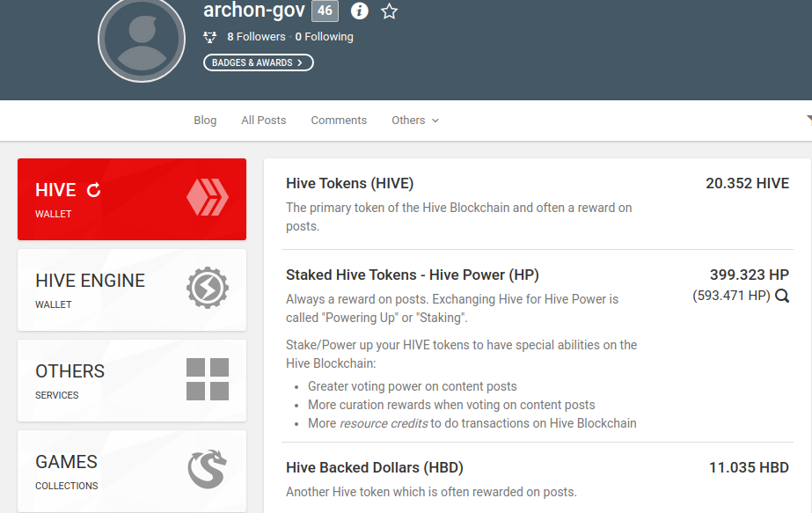Click the refresh icon beside HIVE wallet
This screenshot has height=513, width=812.
pos(94,190)
